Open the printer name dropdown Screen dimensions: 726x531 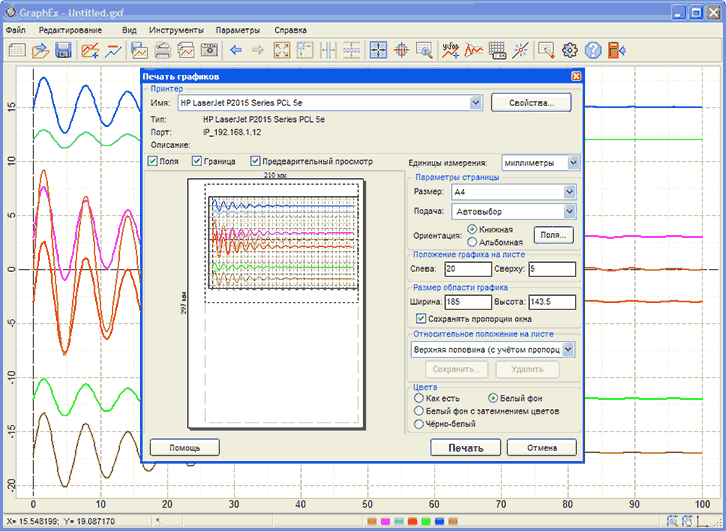coord(476,102)
